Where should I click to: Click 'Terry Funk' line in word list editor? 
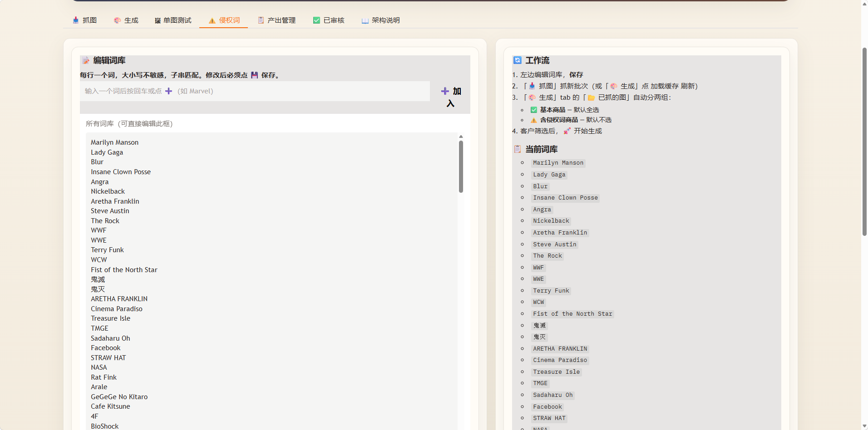107,250
